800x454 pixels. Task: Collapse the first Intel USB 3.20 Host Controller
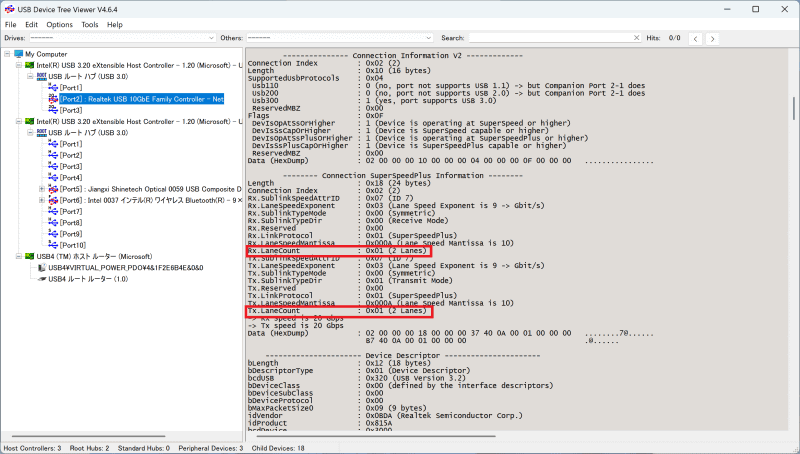[19, 65]
